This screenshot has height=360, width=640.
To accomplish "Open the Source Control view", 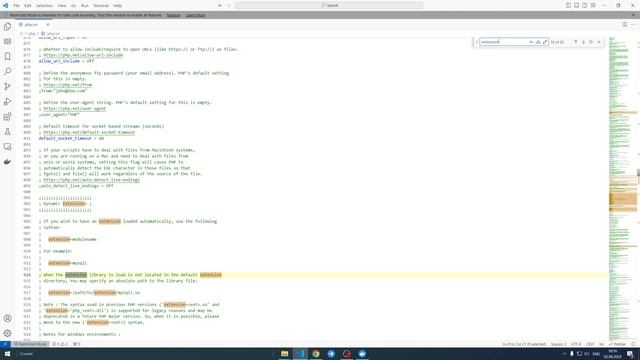I will [7, 87].
